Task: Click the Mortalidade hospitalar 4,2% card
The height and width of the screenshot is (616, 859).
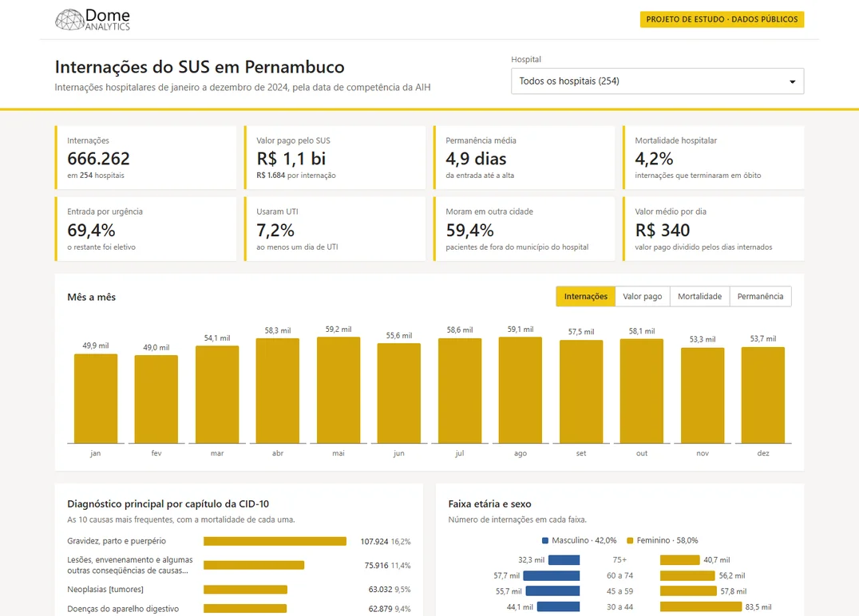Action: pyautogui.click(x=713, y=158)
